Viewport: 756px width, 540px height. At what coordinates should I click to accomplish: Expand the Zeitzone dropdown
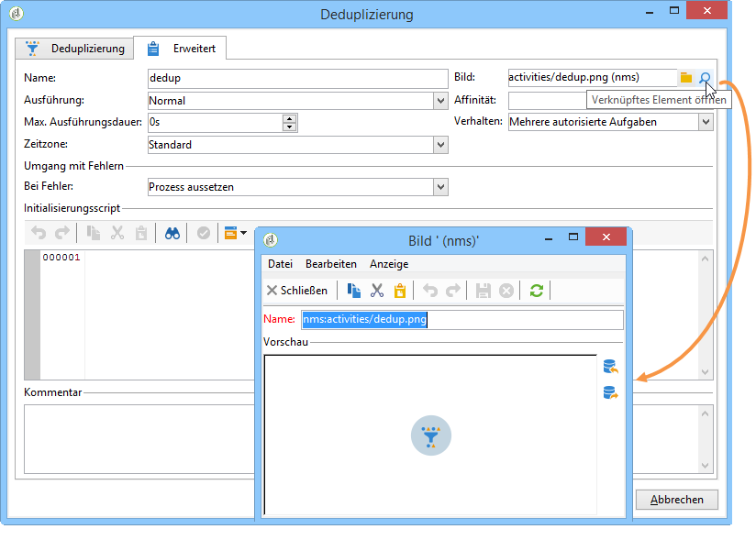[440, 145]
